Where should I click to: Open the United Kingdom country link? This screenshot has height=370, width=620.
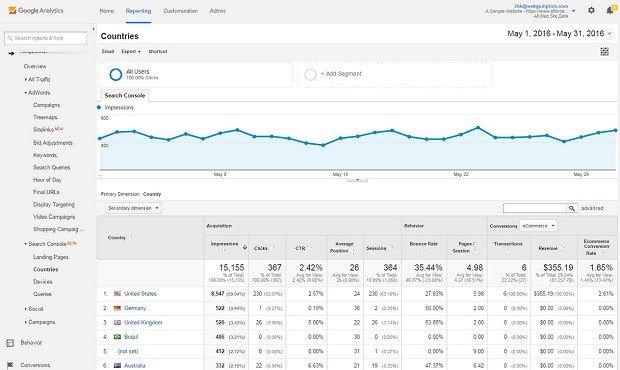pyautogui.click(x=143, y=323)
